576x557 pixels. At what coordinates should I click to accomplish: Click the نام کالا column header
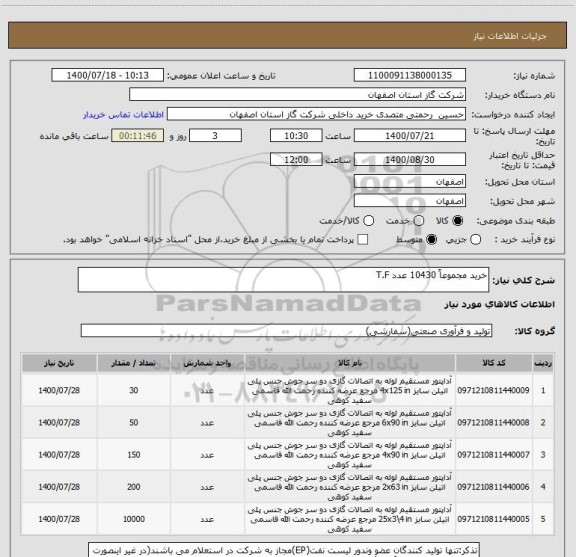[x=350, y=363]
